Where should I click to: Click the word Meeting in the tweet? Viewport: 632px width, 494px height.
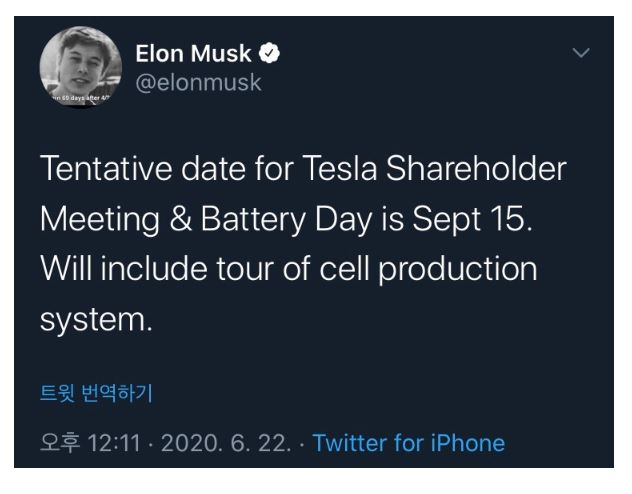[x=100, y=220]
